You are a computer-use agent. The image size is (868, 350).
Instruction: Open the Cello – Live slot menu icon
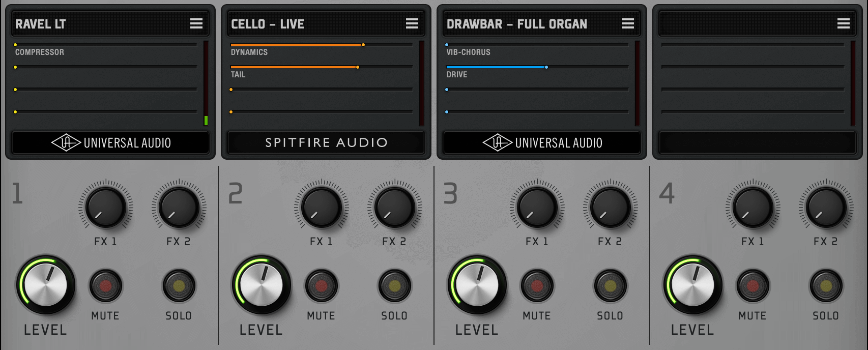coord(412,23)
